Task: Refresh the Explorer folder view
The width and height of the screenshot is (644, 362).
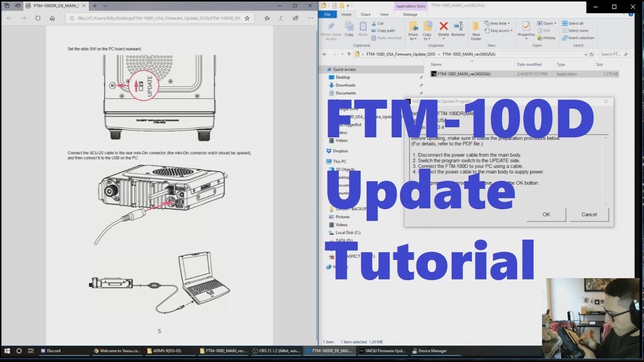Action: (x=592, y=54)
